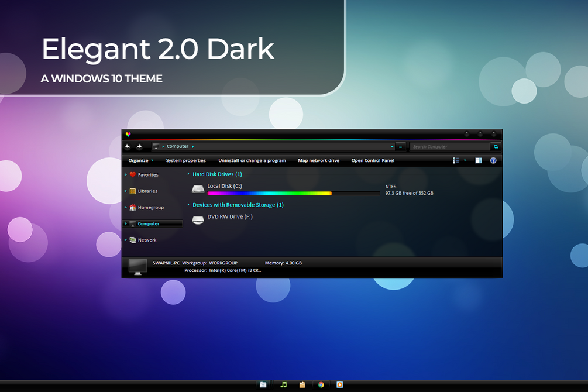Click the refresh button beside address bar

tap(401, 147)
